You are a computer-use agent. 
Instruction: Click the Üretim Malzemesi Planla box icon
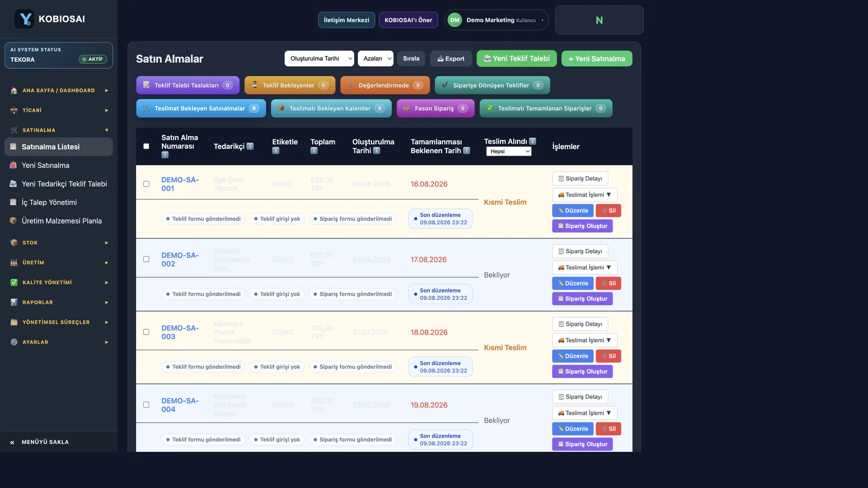pos(13,221)
